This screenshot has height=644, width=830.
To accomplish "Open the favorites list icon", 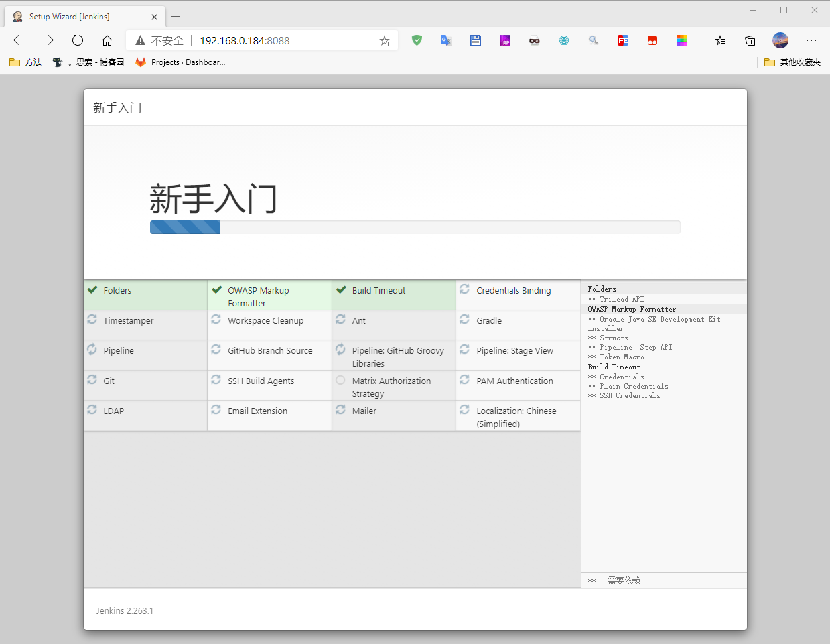I will [720, 40].
